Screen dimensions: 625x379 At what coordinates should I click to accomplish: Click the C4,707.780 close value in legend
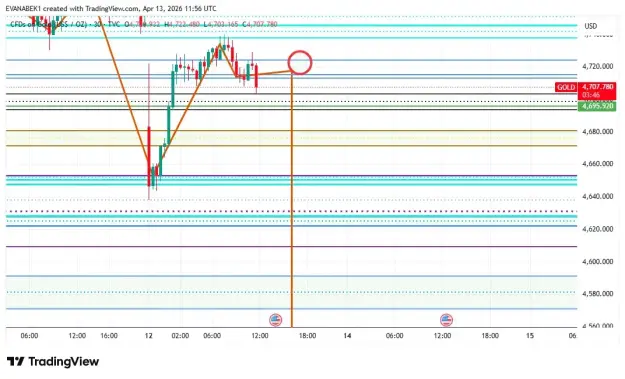259,25
